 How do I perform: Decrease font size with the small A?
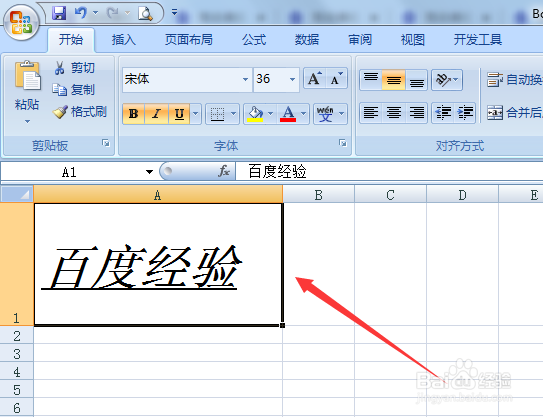(336, 78)
